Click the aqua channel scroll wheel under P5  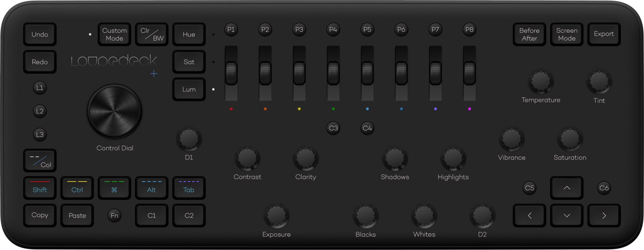[x=367, y=73]
